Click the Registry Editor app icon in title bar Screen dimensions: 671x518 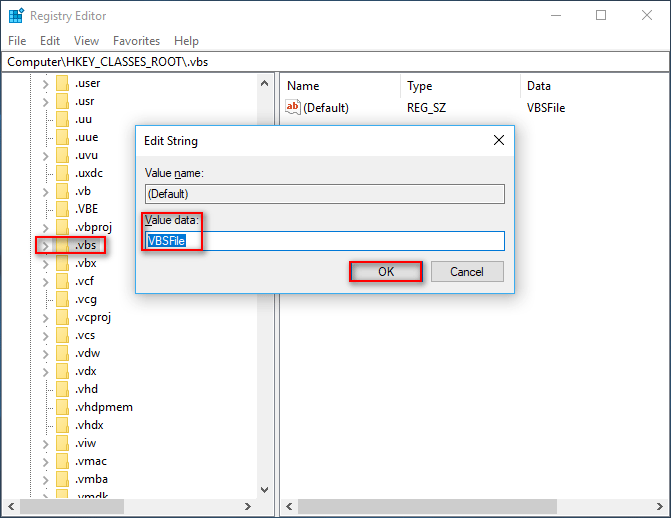[x=15, y=15]
